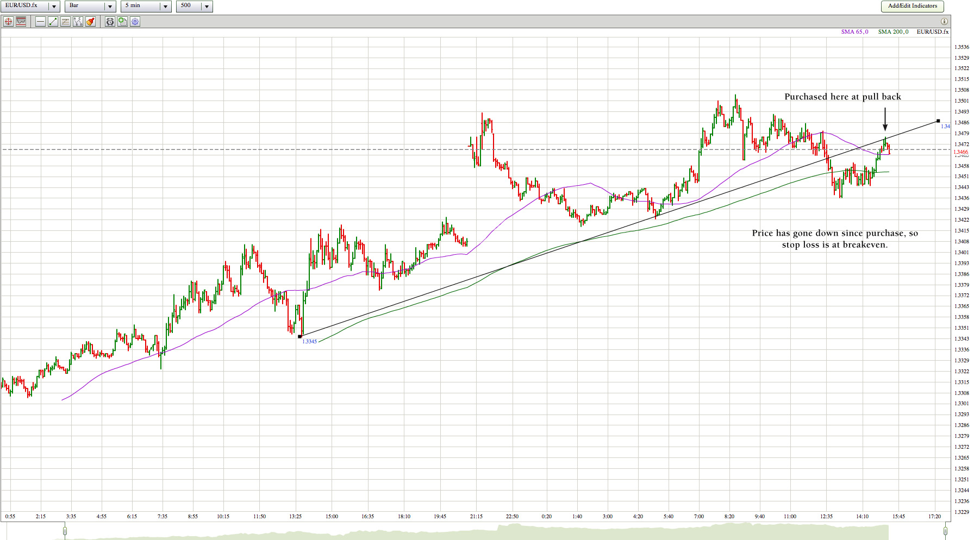
Task: Click the Add/Edit Indicators button
Action: point(912,6)
